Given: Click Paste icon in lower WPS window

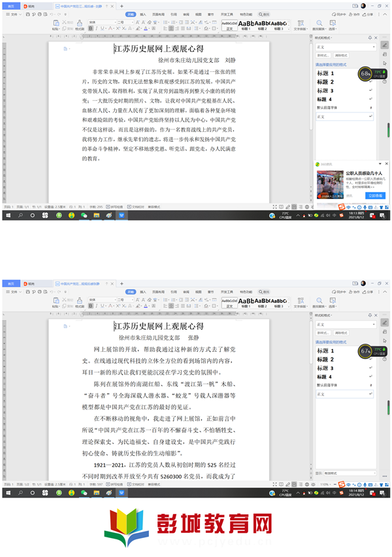Looking at the screenshot, I should pyautogui.click(x=56, y=301).
